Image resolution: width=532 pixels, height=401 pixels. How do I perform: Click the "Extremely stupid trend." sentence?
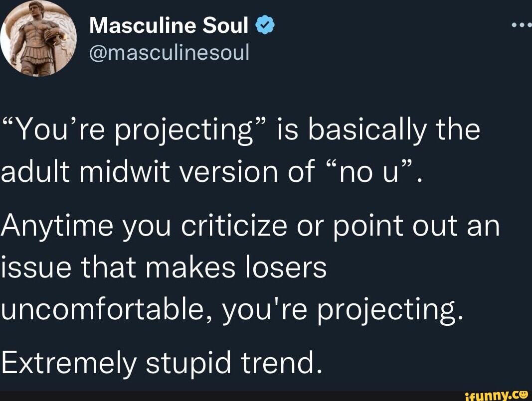pyautogui.click(x=160, y=363)
